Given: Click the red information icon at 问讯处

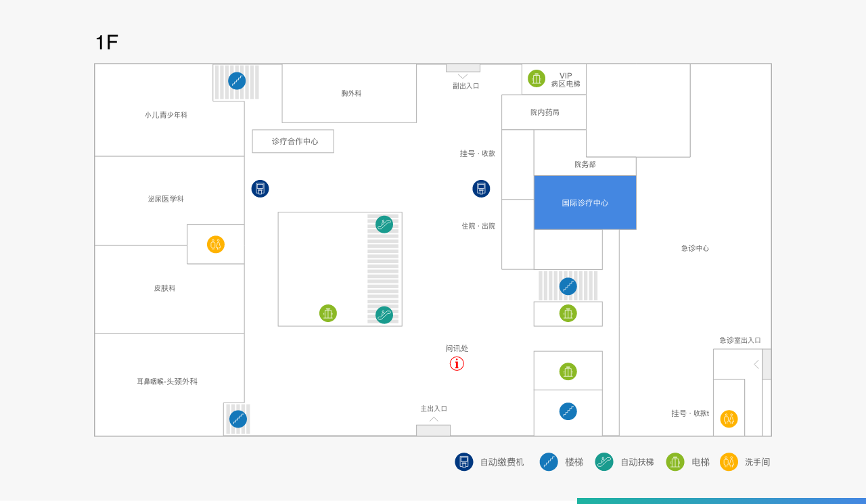Looking at the screenshot, I should pyautogui.click(x=457, y=364).
